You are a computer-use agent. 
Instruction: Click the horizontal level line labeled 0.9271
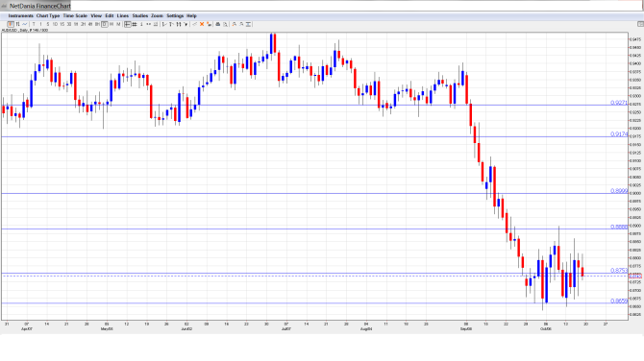click(x=314, y=105)
